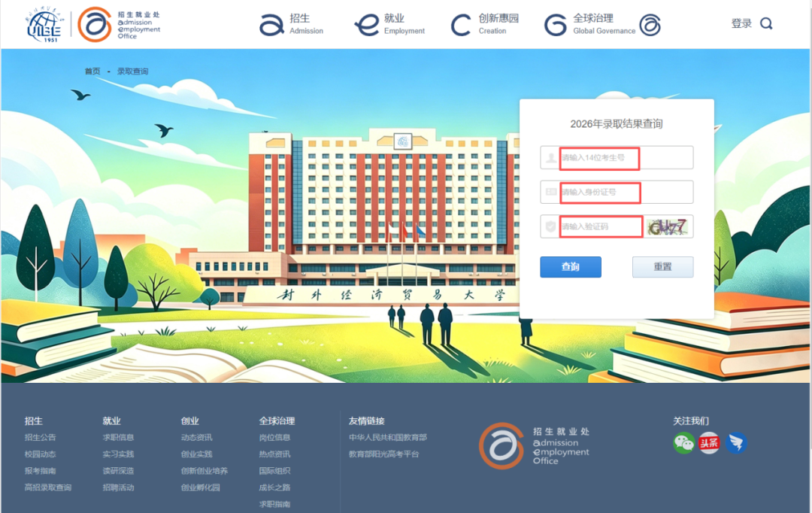Open footer link 创业实践
Image resolution: width=812 pixels, height=513 pixels.
coord(197,454)
